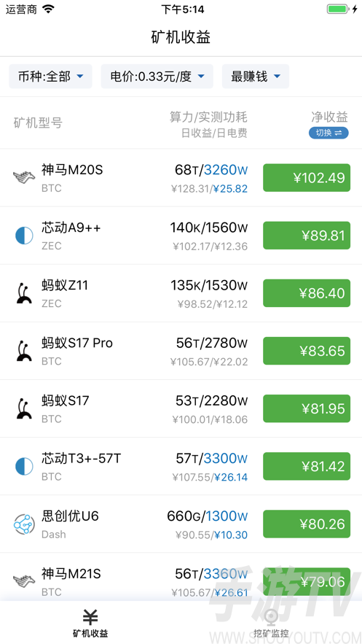Toggle the 切换 net income switch

point(328,133)
